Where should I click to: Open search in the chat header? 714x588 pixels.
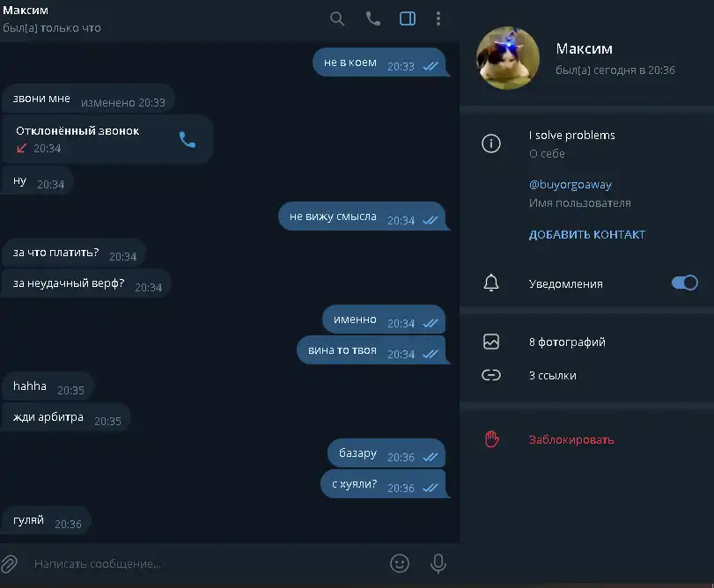337,18
